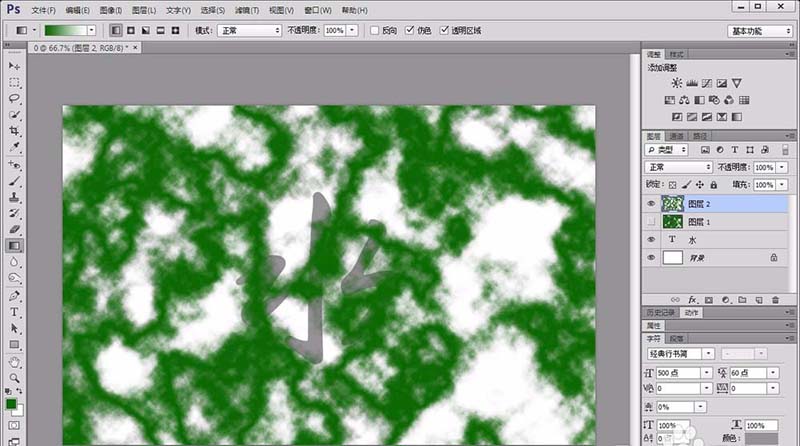Select the Eraser tool

pos(14,230)
